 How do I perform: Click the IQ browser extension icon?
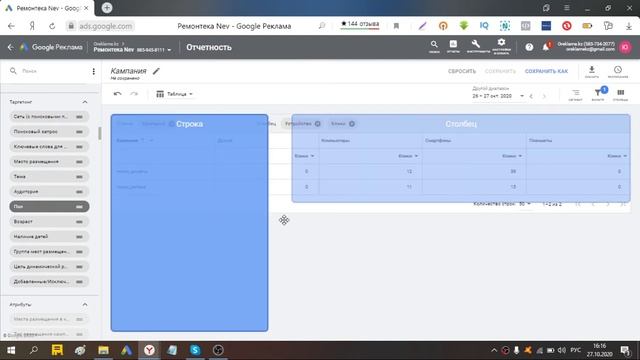point(484,26)
